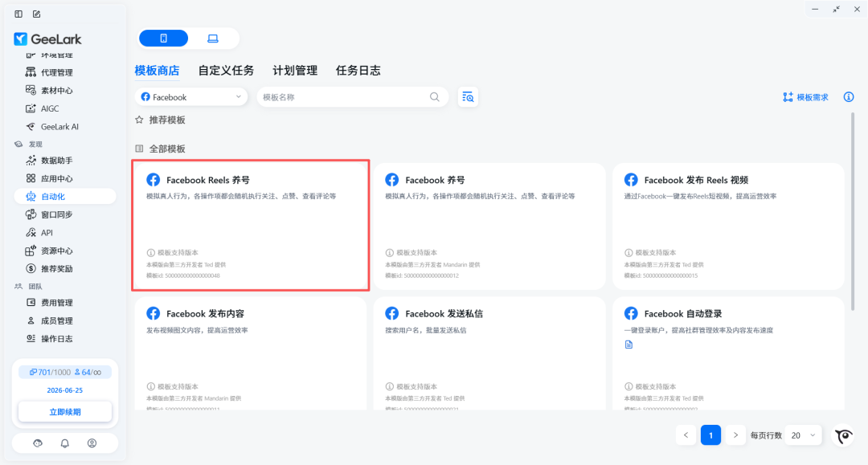Open the 模板商店 tab
868x465 pixels.
158,70
